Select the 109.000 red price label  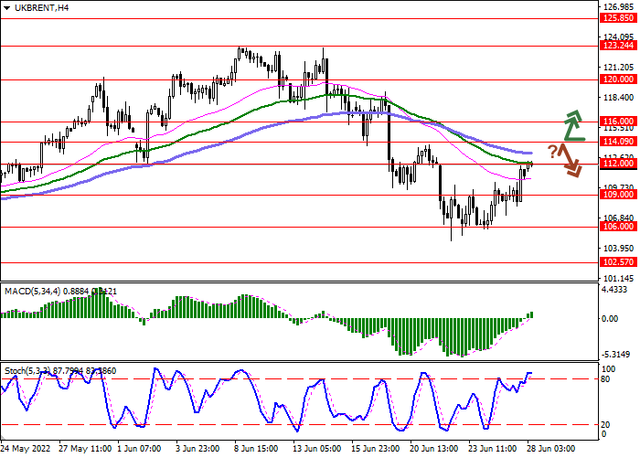click(619, 195)
